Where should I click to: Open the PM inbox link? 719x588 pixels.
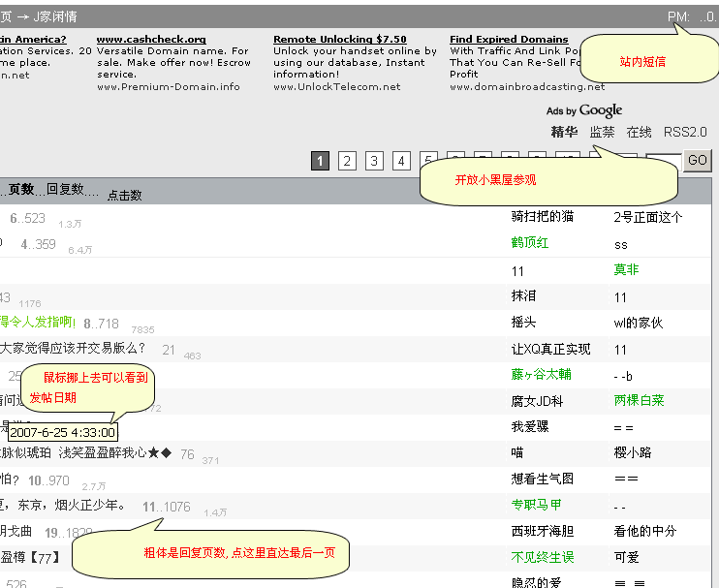[678, 16]
